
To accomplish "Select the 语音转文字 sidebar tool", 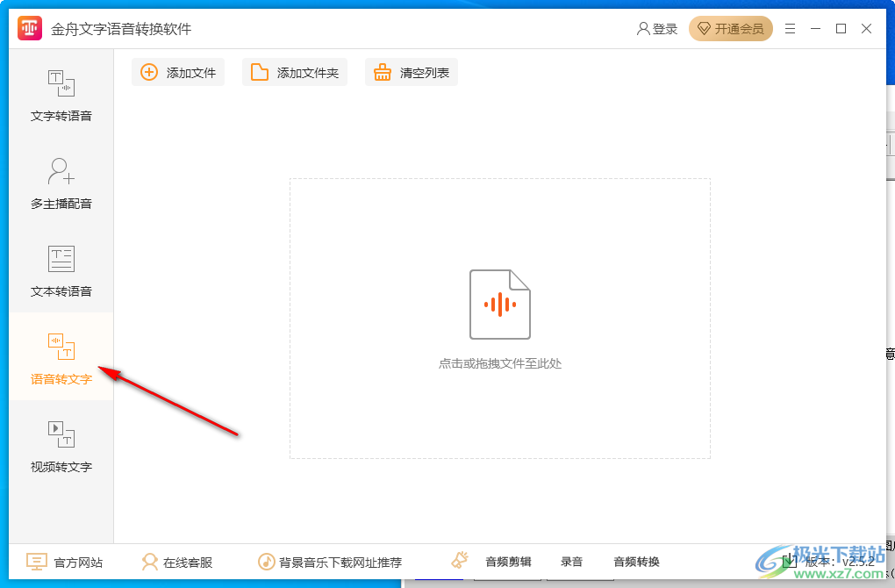I will coord(61,357).
